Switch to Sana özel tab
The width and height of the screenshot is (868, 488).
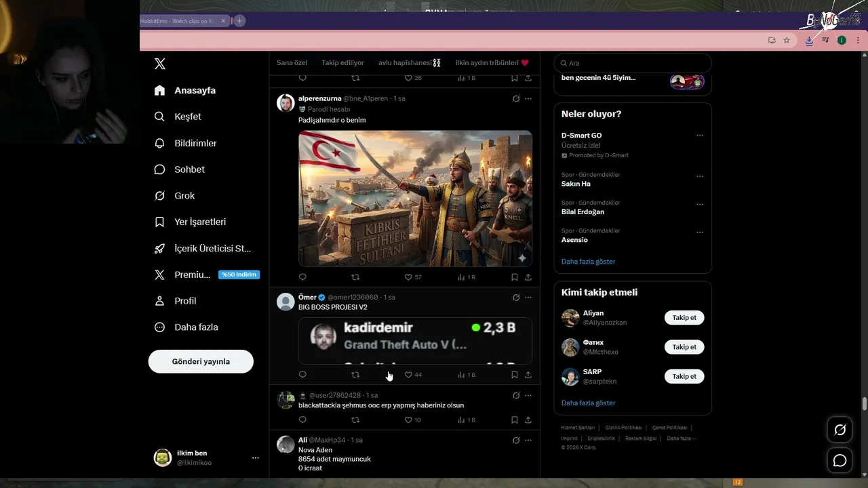pos(292,62)
